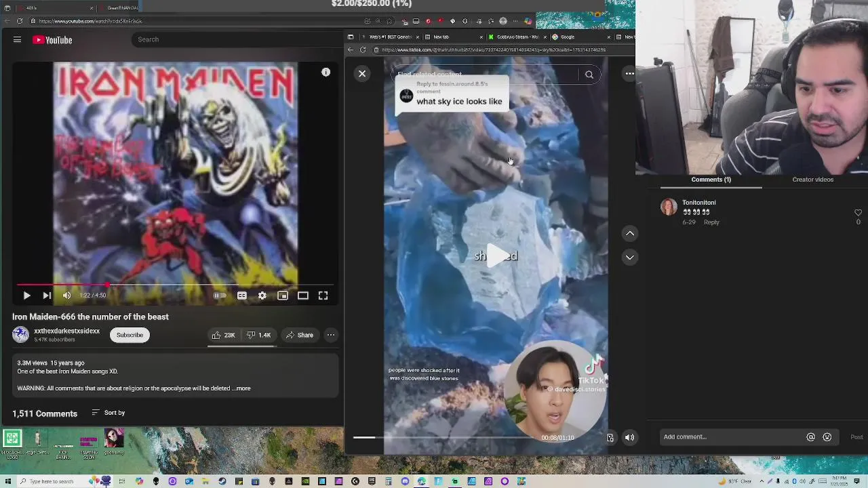Turn on closed captions in YouTube player

coord(242,296)
